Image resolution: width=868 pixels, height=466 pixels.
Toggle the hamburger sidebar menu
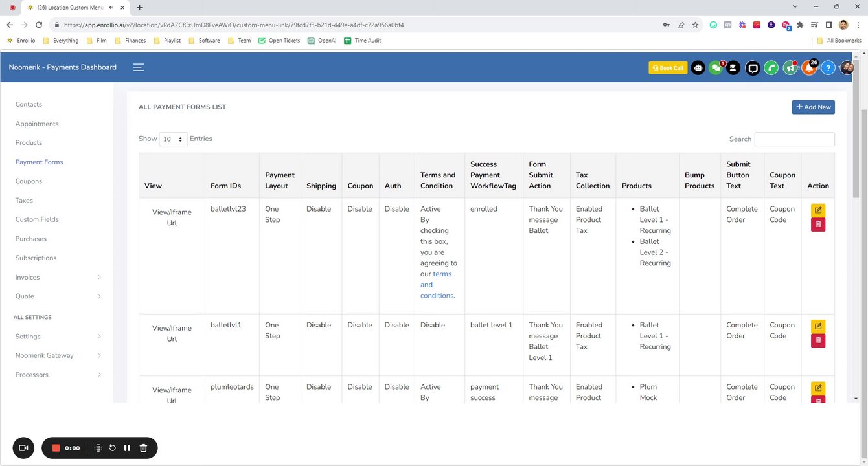(x=139, y=67)
